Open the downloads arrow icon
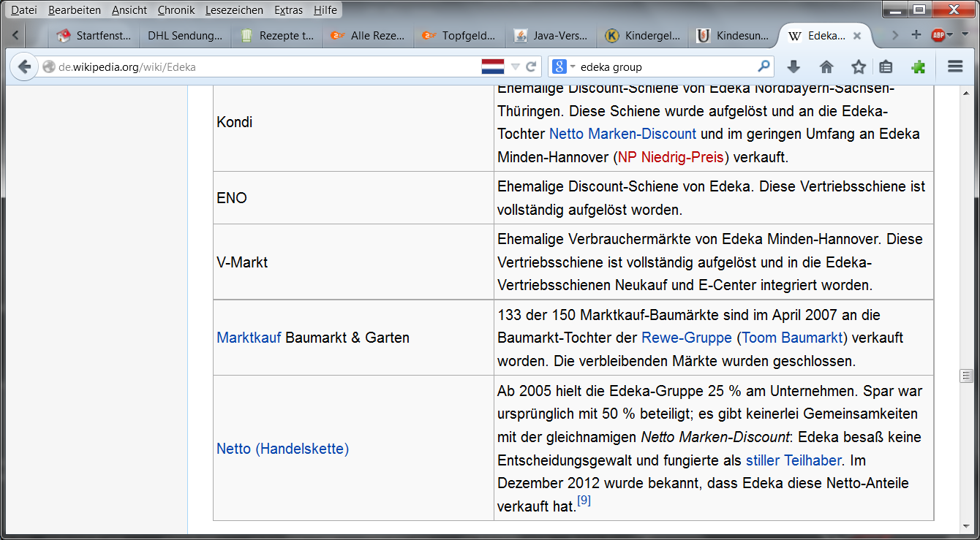 pyautogui.click(x=794, y=66)
